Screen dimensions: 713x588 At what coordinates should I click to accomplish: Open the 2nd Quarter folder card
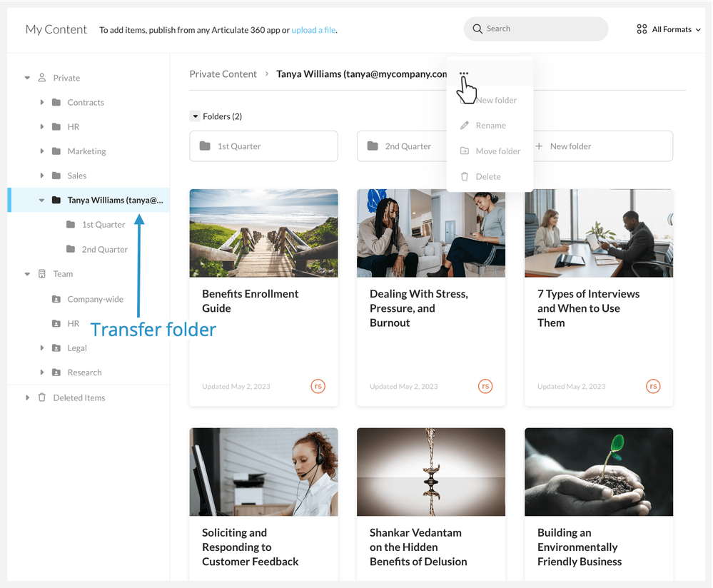[x=402, y=146]
